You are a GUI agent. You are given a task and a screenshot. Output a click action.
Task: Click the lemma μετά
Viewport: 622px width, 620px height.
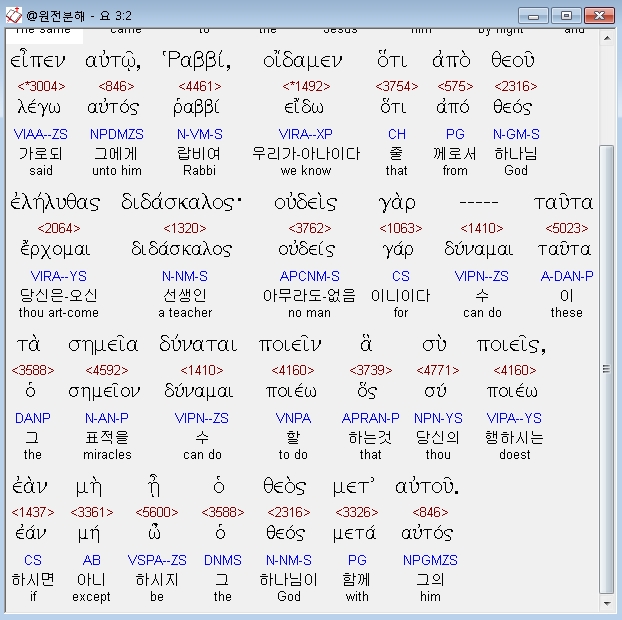pos(354,534)
